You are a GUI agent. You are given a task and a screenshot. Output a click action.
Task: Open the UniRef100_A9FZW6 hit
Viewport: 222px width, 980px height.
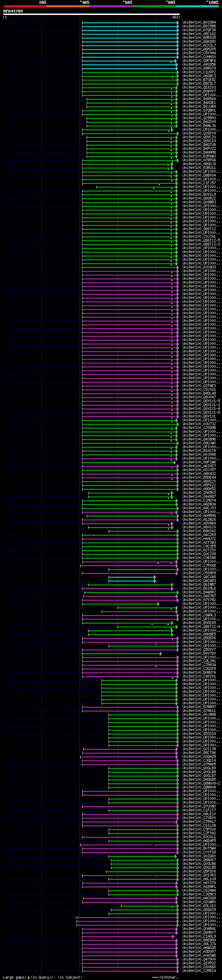199,462
